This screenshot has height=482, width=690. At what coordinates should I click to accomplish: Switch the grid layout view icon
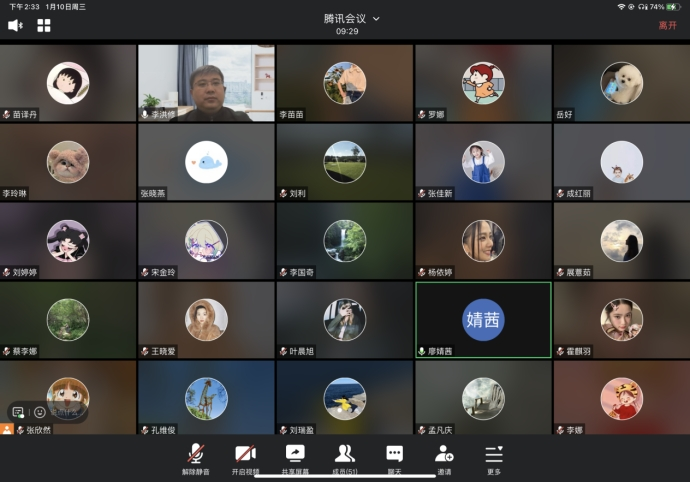coord(44,25)
